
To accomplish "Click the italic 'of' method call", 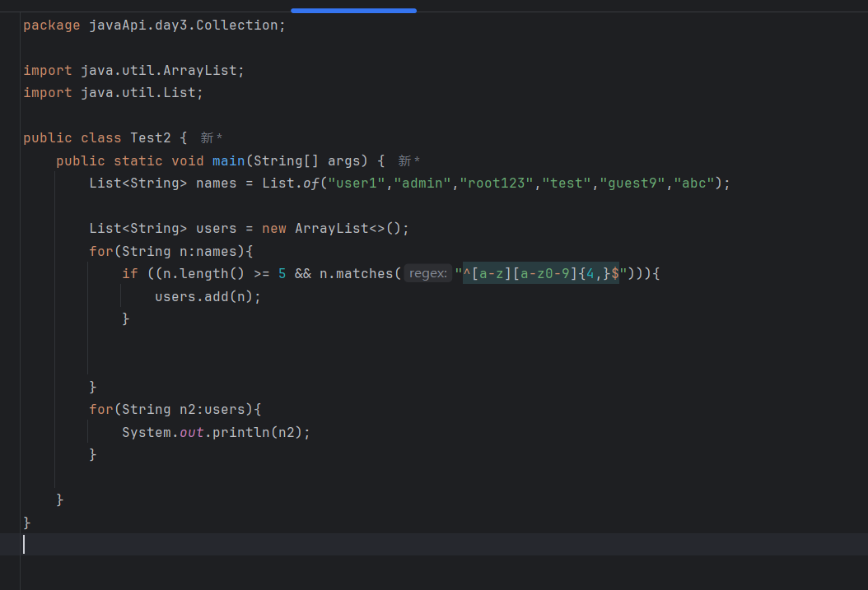I will [x=310, y=183].
